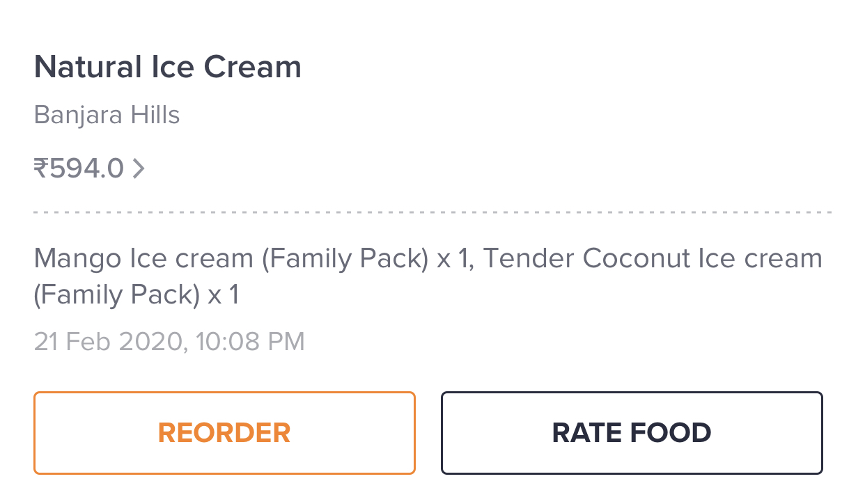Click the word Coconut in the order items
The height and width of the screenshot is (504, 865).
click(x=637, y=259)
